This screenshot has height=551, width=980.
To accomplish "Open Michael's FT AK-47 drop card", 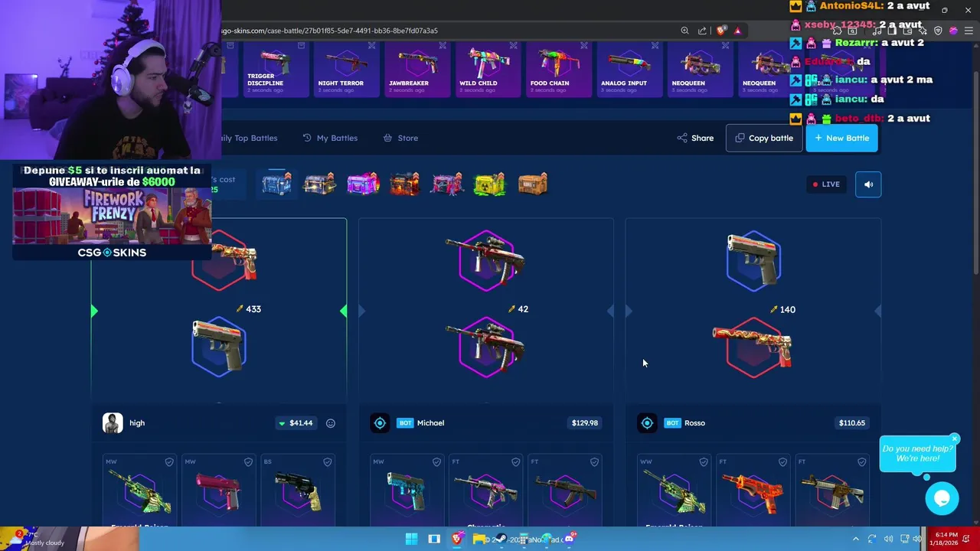I will click(x=564, y=491).
